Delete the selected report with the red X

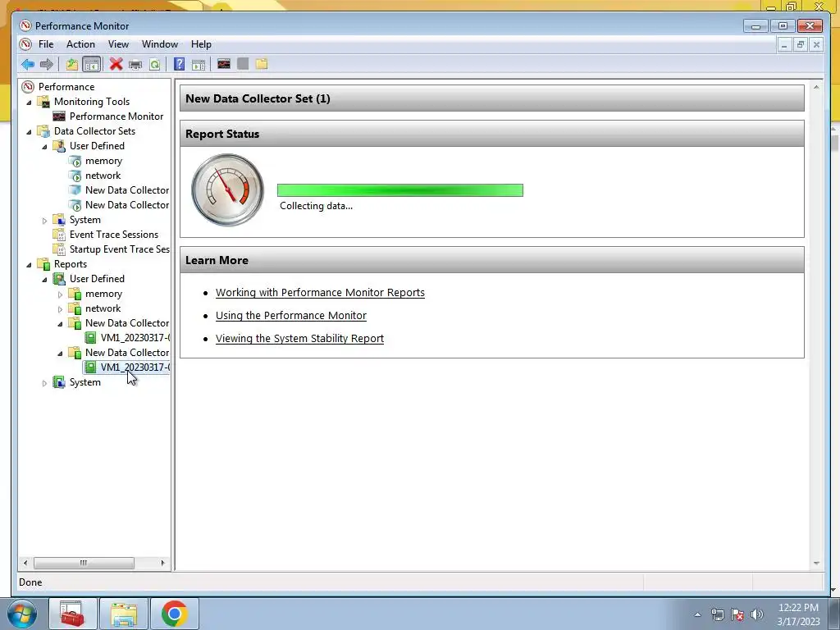(116, 64)
